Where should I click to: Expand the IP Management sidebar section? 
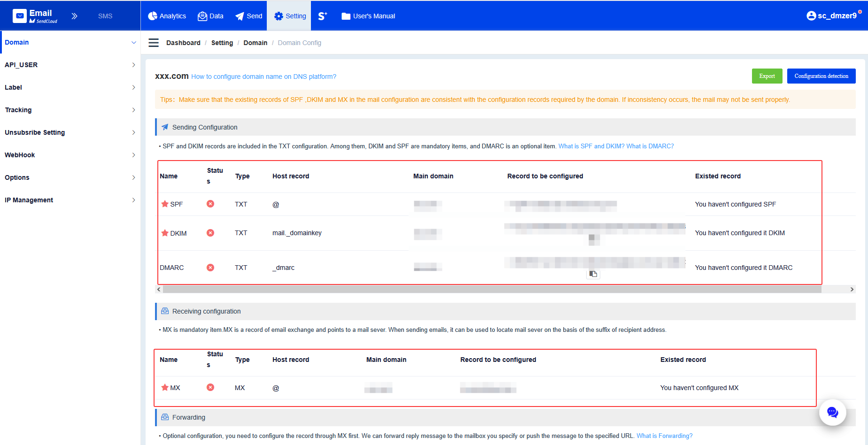[x=70, y=200]
